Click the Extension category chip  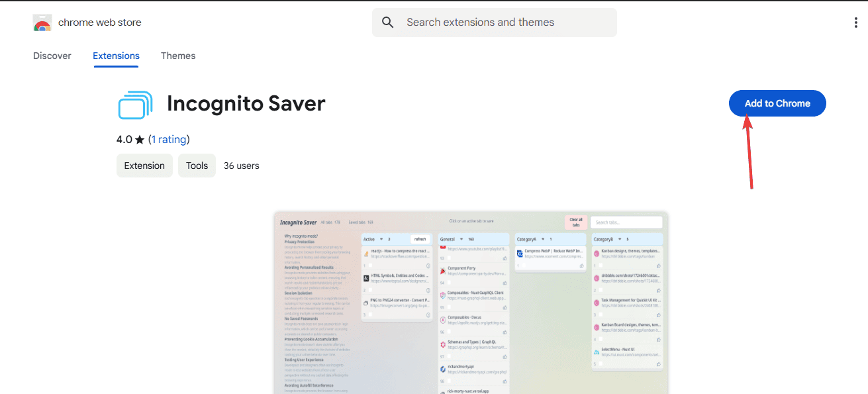point(144,166)
